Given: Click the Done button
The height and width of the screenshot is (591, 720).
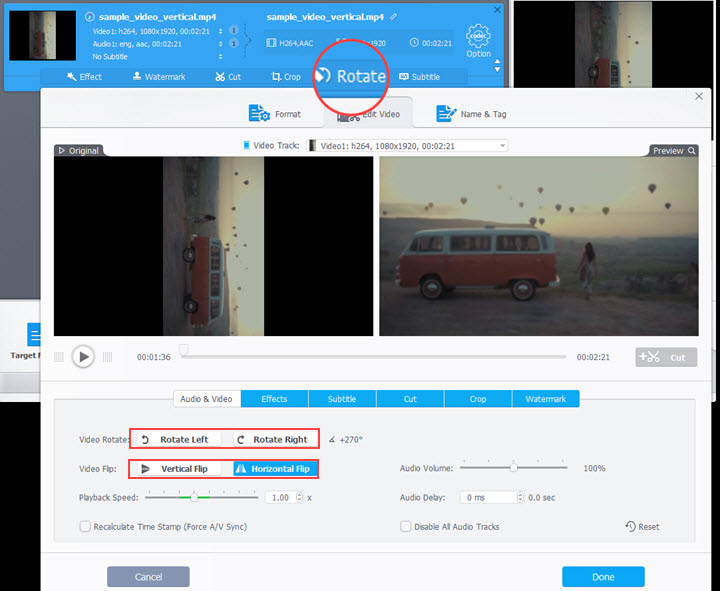Looking at the screenshot, I should 603,577.
